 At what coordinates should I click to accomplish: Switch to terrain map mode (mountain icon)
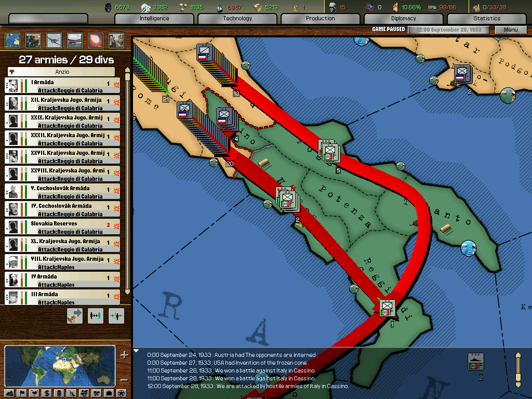[x=9, y=393]
